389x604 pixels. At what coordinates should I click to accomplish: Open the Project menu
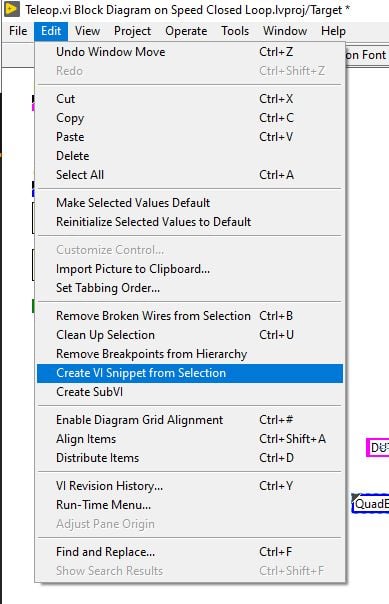[x=132, y=31]
